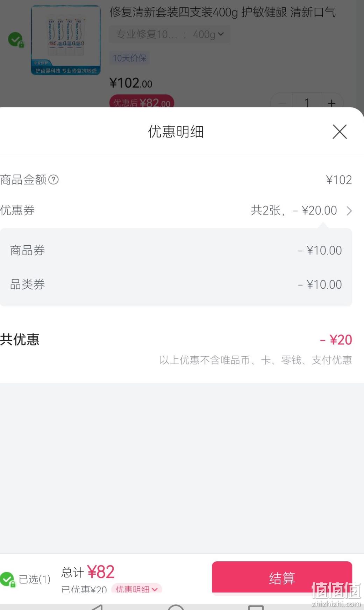This screenshot has width=364, height=610.
Task: Increase quantity with the plus button
Action: point(331,103)
